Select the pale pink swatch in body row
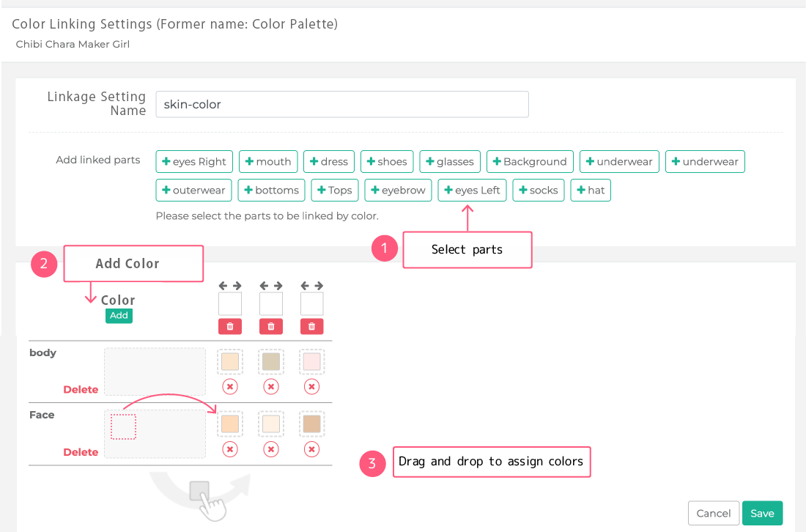Image resolution: width=806 pixels, height=532 pixels. coord(311,361)
